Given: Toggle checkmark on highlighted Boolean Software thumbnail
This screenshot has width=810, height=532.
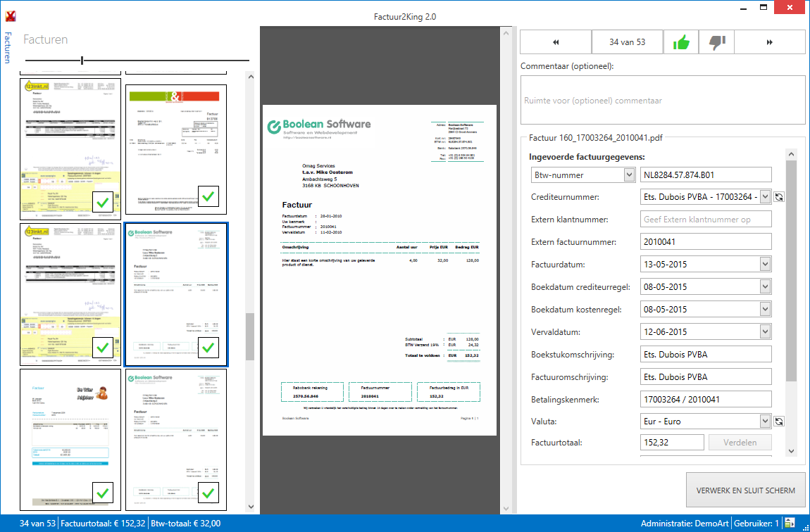Looking at the screenshot, I should [208, 348].
